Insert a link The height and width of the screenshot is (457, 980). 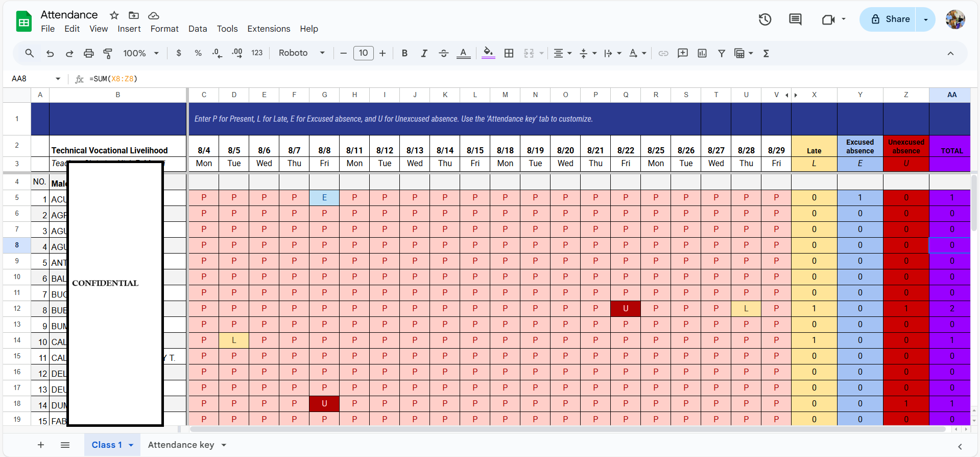click(663, 53)
